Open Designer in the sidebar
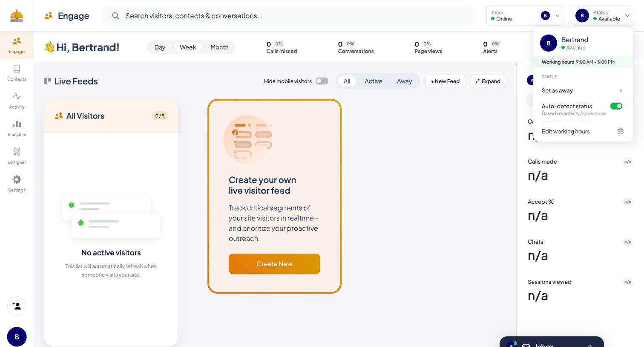Viewport: 644px width, 347px height. point(17,156)
